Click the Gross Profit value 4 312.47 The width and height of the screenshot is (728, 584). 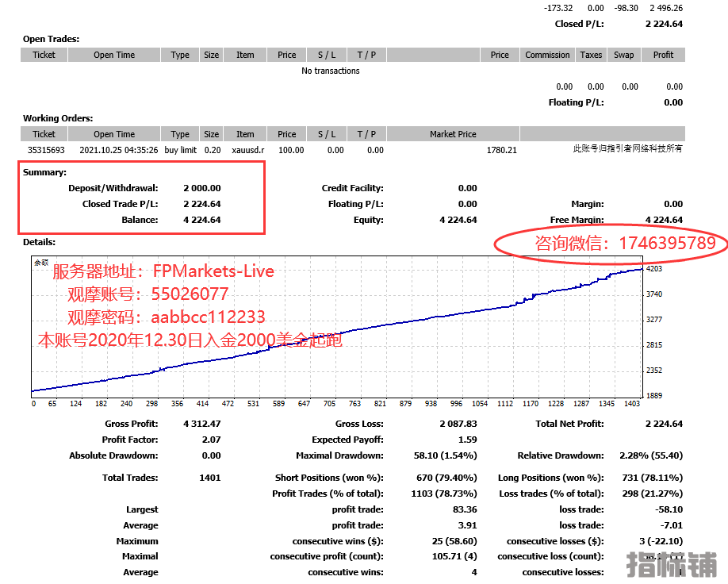201,424
